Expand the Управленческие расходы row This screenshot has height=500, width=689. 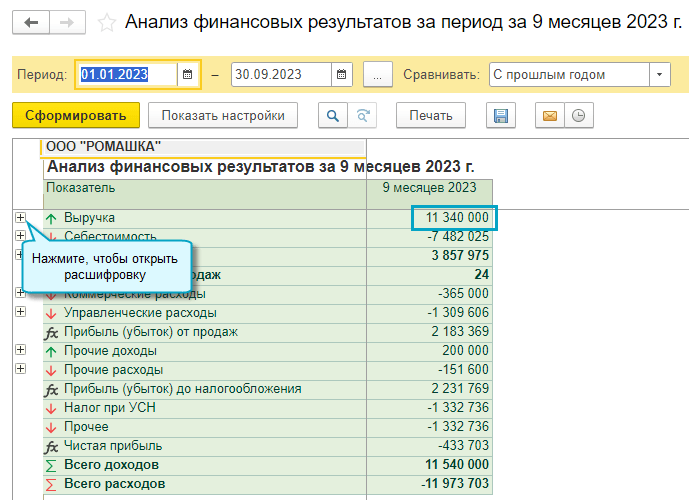pos(20,312)
